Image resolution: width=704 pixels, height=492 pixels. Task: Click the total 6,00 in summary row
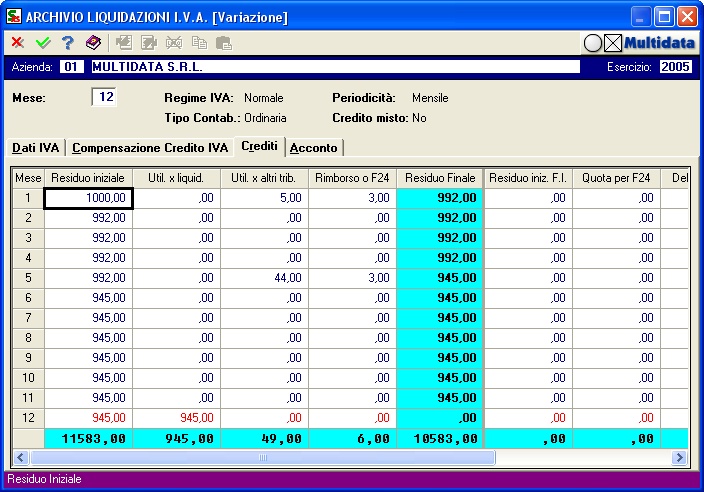click(352, 439)
